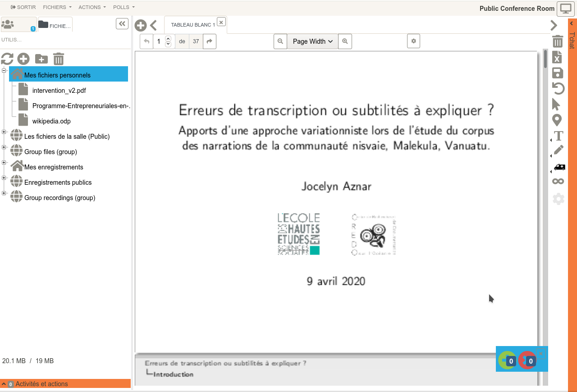The image size is (577, 392).
Task: Select the Text tool in whiteboard toolbar
Action: click(559, 136)
